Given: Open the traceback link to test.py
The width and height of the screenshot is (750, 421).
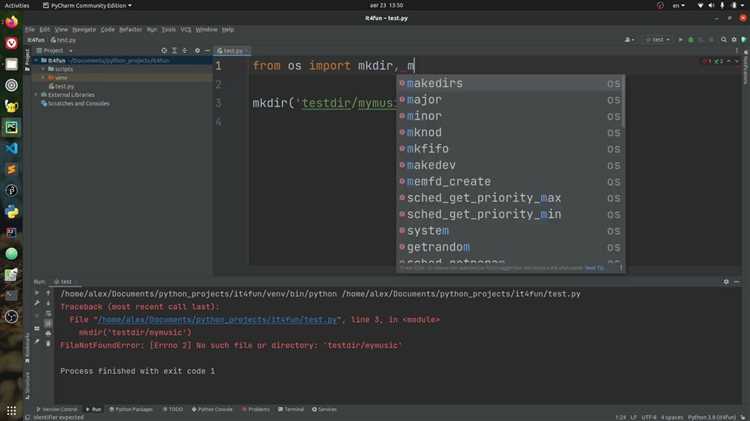Looking at the screenshot, I should click(x=217, y=320).
